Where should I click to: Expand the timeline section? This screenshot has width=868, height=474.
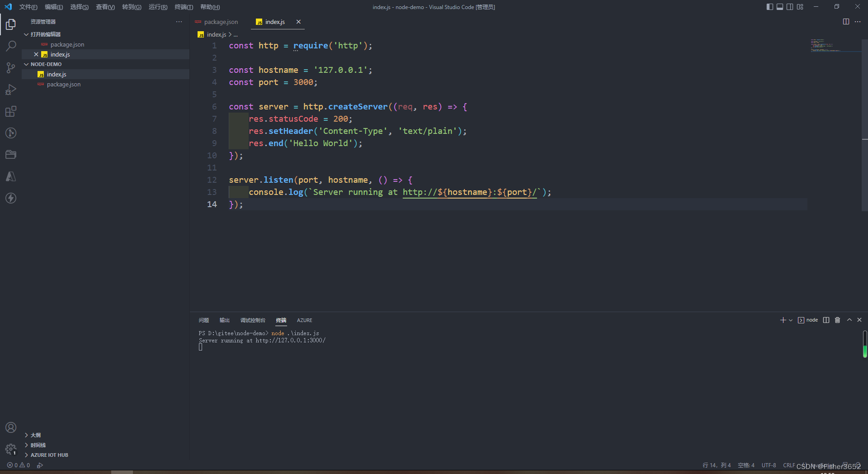tap(26, 445)
